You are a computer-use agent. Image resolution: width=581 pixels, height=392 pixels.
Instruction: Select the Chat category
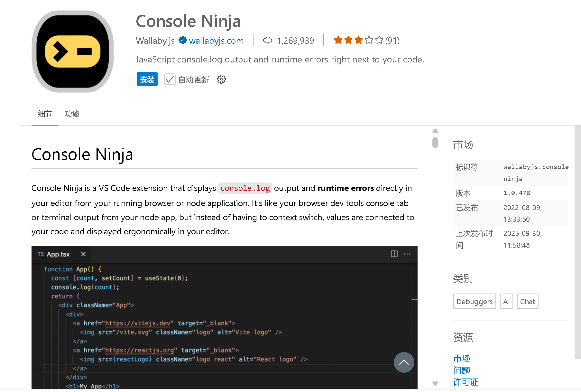[x=527, y=301]
